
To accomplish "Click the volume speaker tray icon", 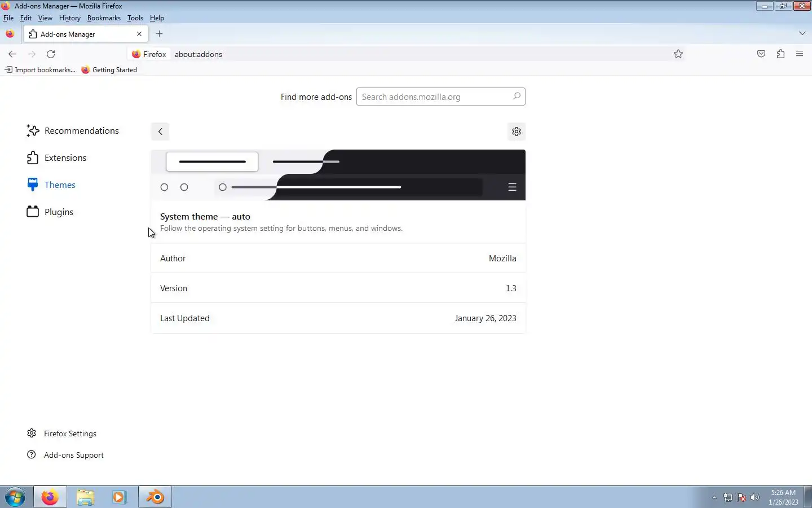I will 755,498.
